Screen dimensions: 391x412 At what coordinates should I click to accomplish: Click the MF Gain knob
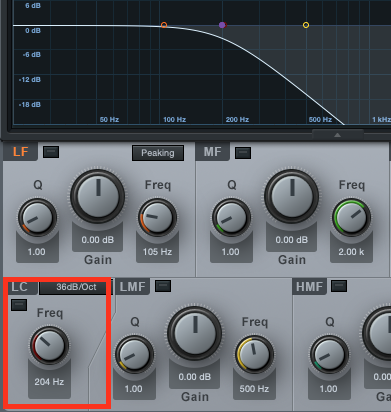pyautogui.click(x=292, y=196)
